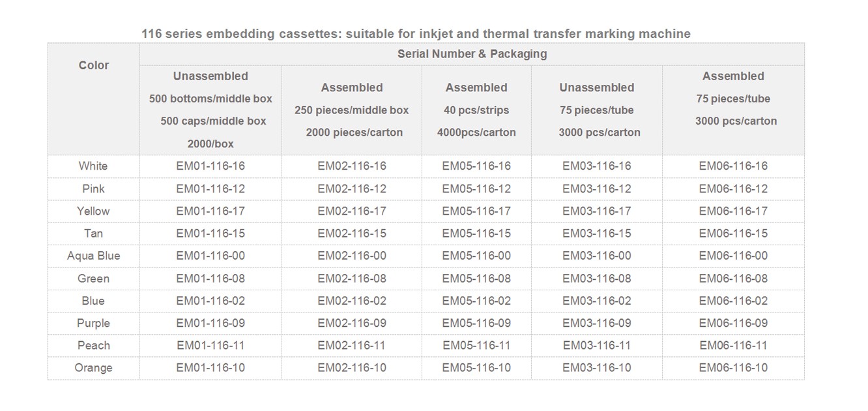Select EM03-116-15 in the Tan row
This screenshot has height=411, width=868.
[597, 233]
